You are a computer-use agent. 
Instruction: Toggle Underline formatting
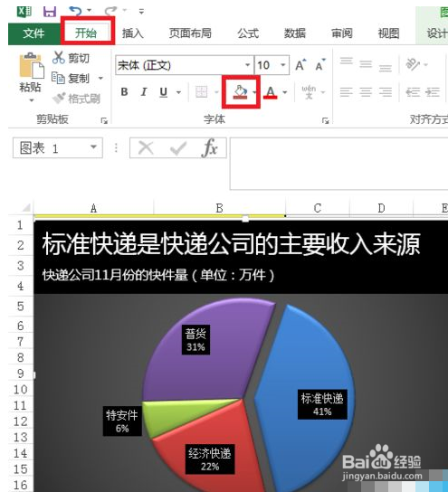(163, 92)
